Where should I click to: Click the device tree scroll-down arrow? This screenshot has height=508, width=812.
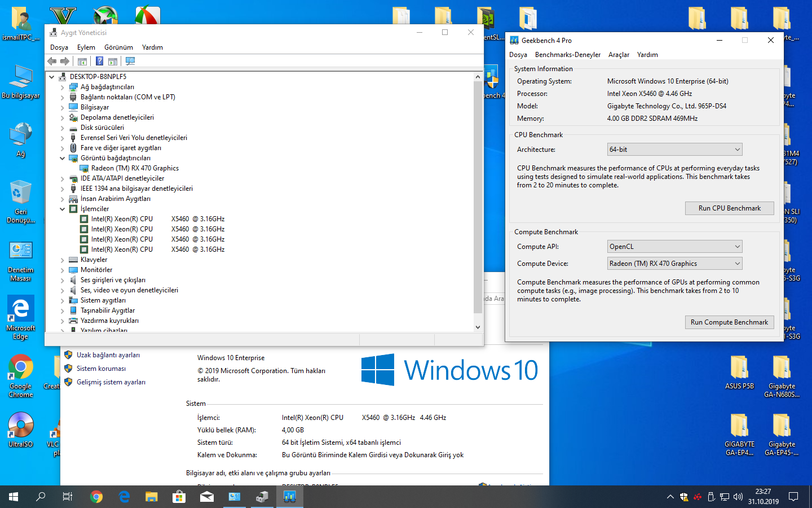pyautogui.click(x=478, y=327)
